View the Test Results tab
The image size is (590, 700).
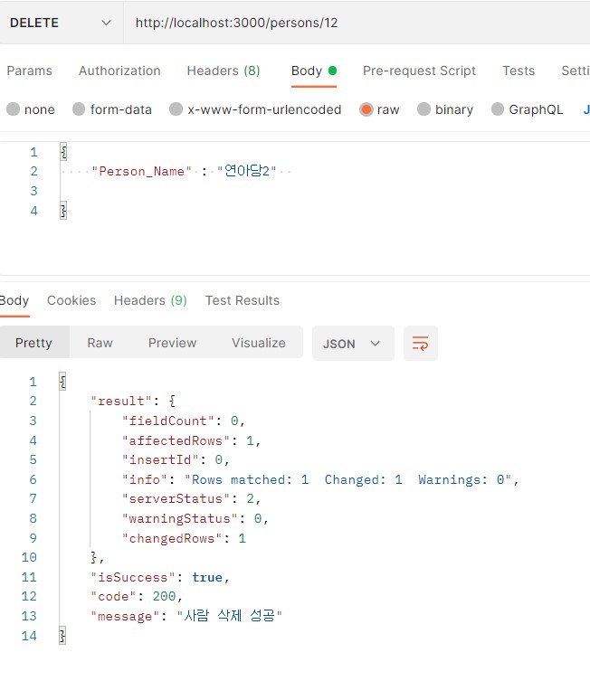[x=243, y=300]
